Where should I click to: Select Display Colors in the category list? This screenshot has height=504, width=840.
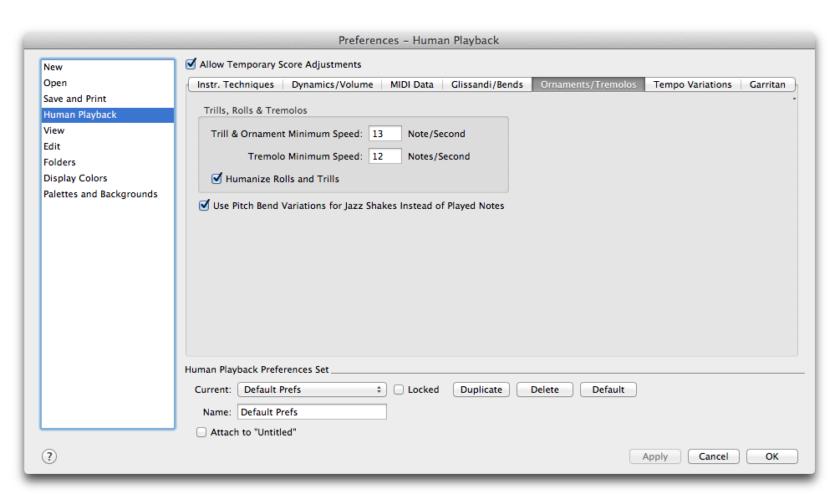[x=75, y=178]
